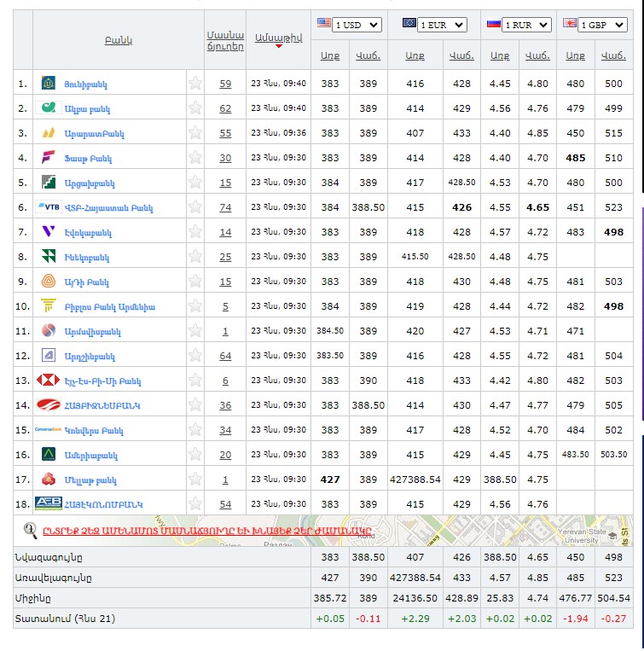
Task: Click the HSBC logo in row 13
Action: (x=49, y=381)
